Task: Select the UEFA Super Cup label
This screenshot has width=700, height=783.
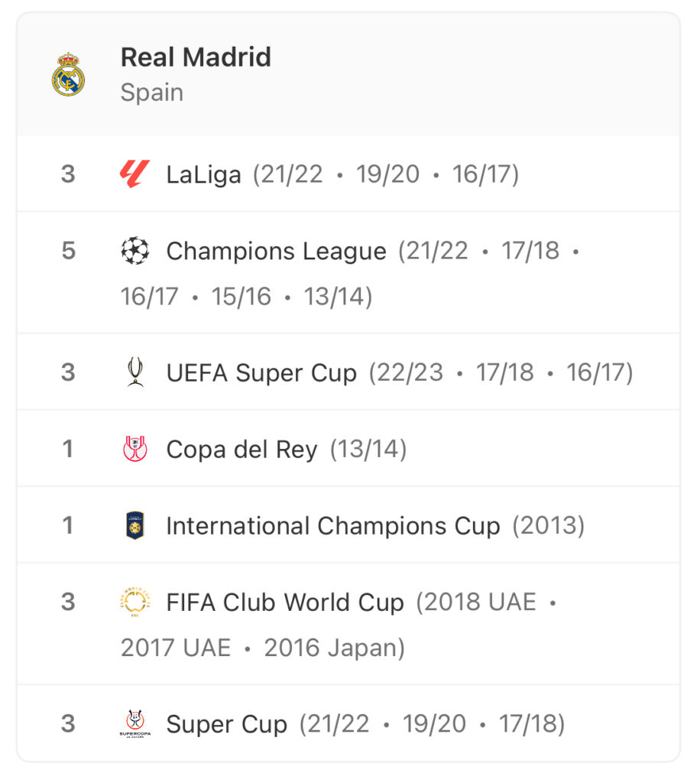Action: point(261,372)
